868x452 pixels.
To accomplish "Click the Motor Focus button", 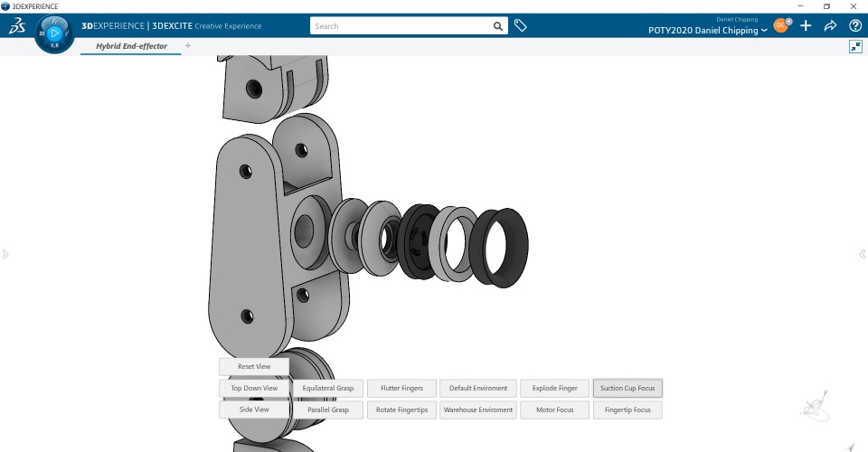I will point(554,410).
